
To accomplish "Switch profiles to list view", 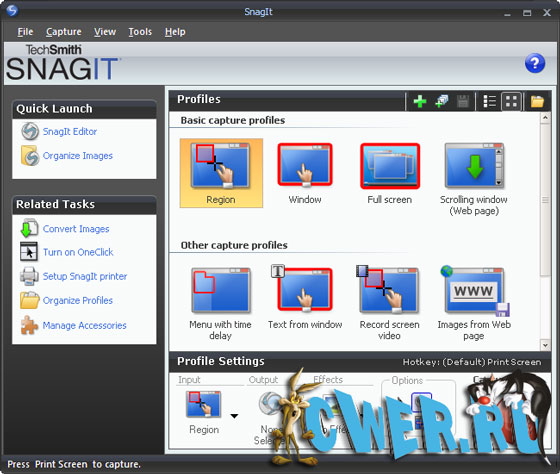I will 489,101.
